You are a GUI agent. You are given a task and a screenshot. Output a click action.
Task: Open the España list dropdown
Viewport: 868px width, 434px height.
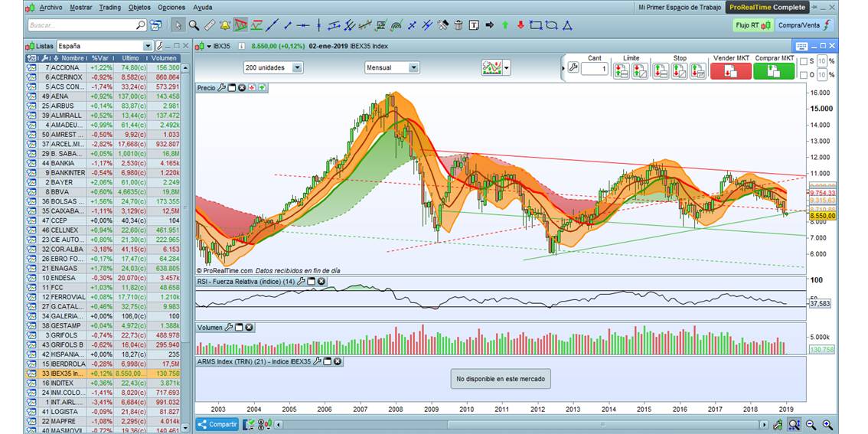148,46
